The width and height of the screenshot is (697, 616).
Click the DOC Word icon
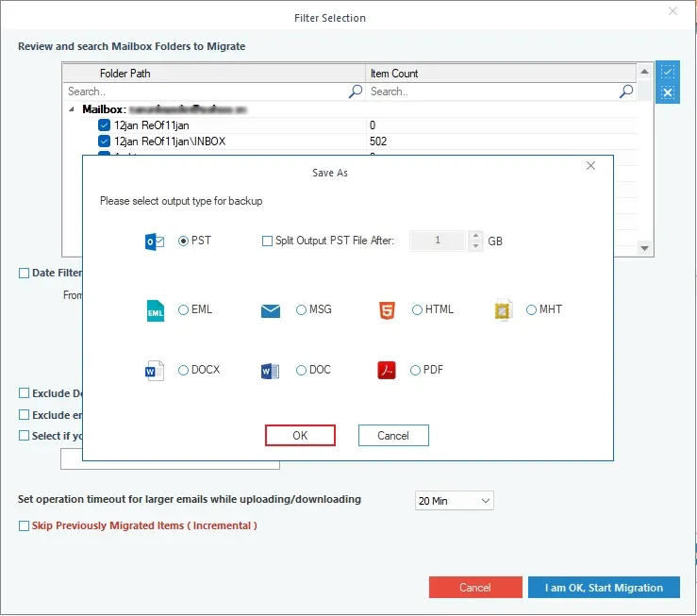coord(270,371)
